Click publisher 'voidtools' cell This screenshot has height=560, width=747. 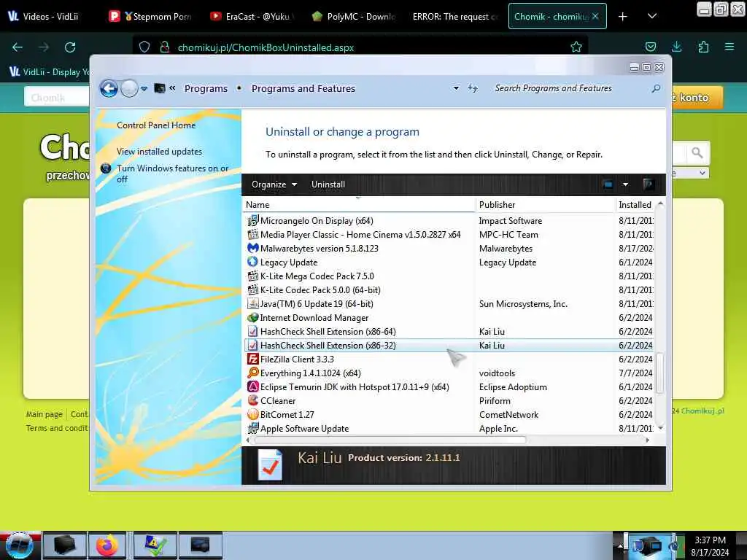tap(497, 373)
